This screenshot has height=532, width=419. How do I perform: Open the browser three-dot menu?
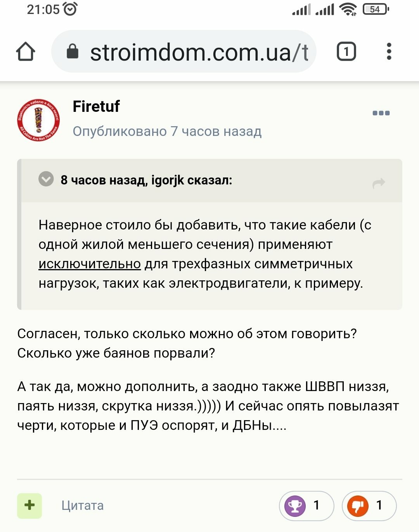point(389,51)
